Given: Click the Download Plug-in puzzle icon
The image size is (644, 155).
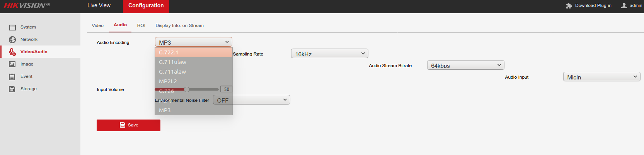Looking at the screenshot, I should [x=569, y=6].
